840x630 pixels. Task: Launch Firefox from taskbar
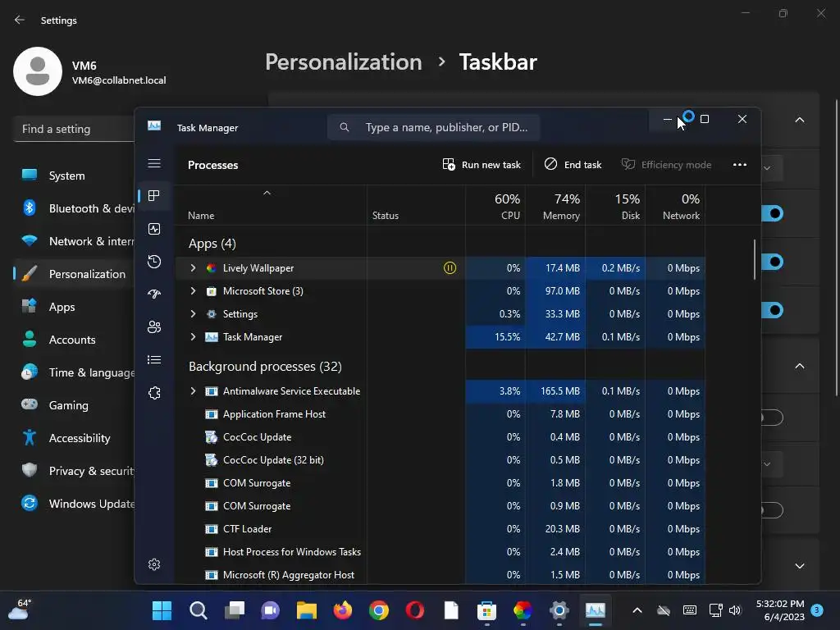343,610
